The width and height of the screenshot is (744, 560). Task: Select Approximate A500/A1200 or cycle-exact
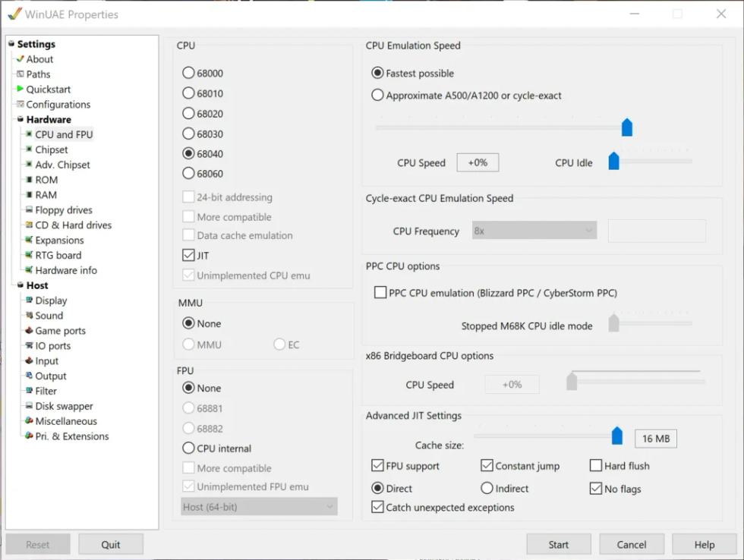tap(377, 95)
